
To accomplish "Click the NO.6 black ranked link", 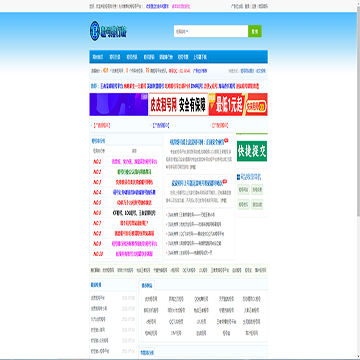I will click(x=134, y=213).
